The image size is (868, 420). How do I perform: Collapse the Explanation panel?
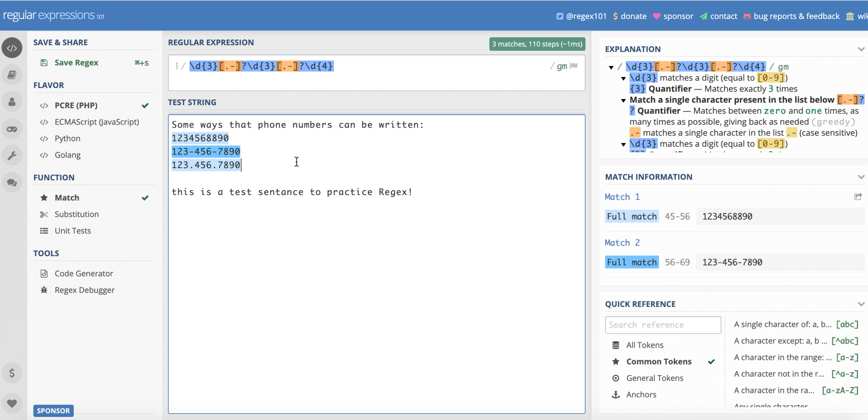coord(861,49)
